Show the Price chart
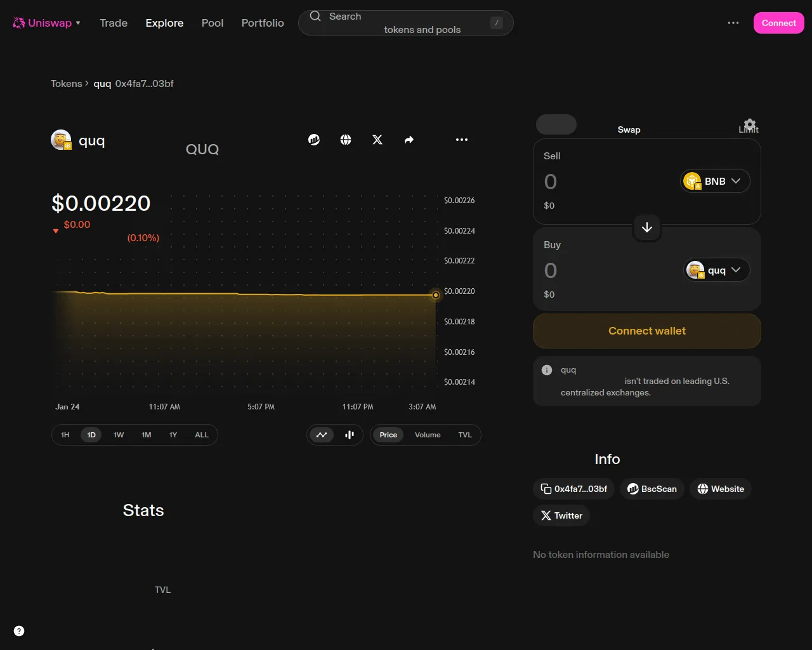Image resolution: width=812 pixels, height=650 pixels. (388, 435)
